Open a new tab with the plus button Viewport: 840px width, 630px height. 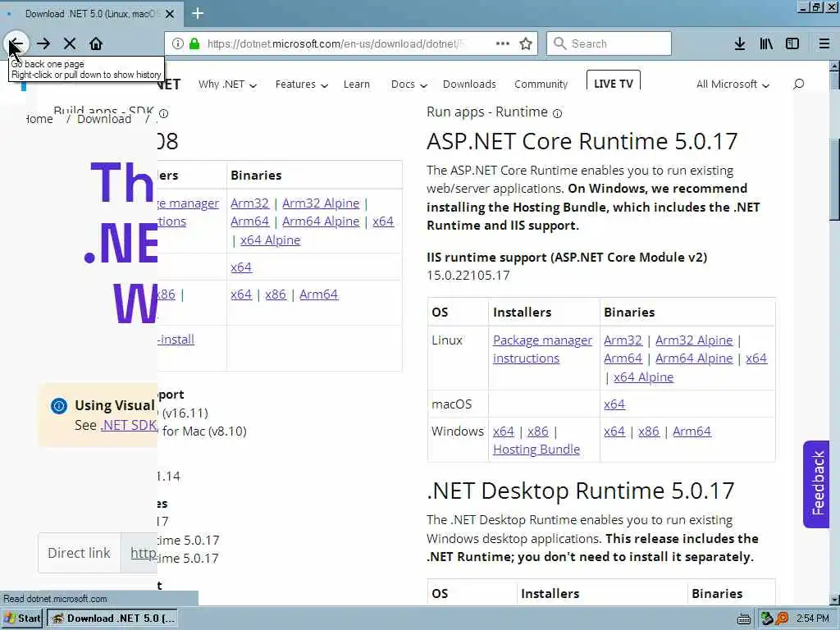198,13
